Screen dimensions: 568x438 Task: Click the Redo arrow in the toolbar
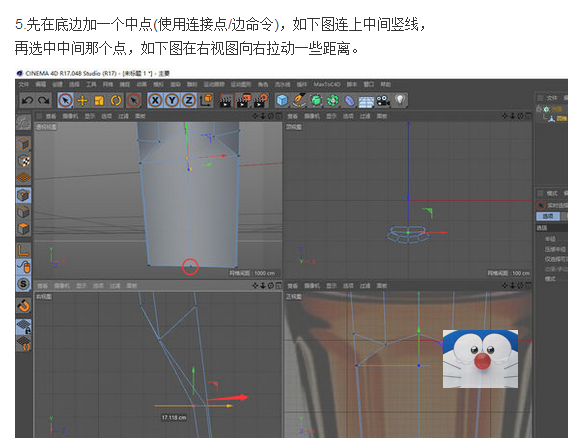coord(44,100)
